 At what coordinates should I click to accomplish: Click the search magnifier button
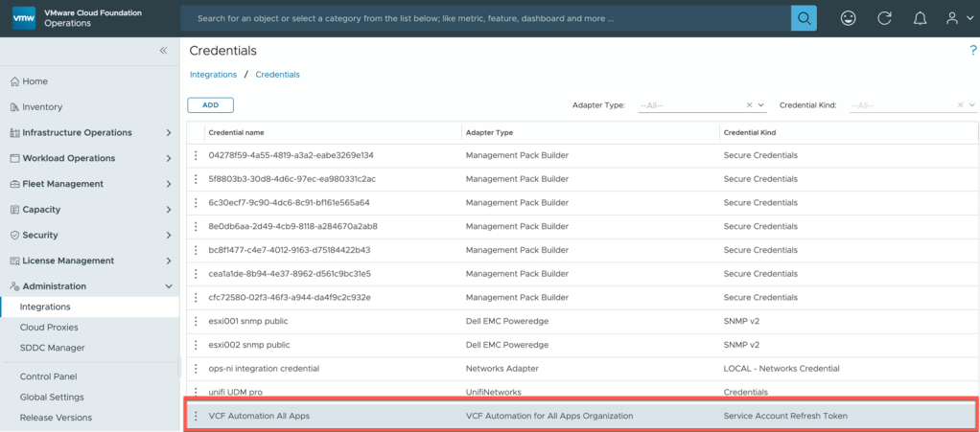point(804,18)
